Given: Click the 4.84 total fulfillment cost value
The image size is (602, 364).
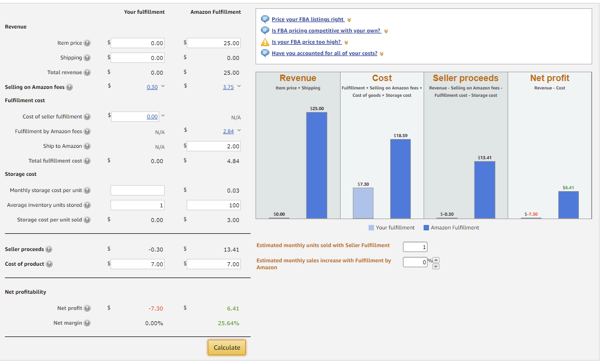Looking at the screenshot, I should (233, 161).
